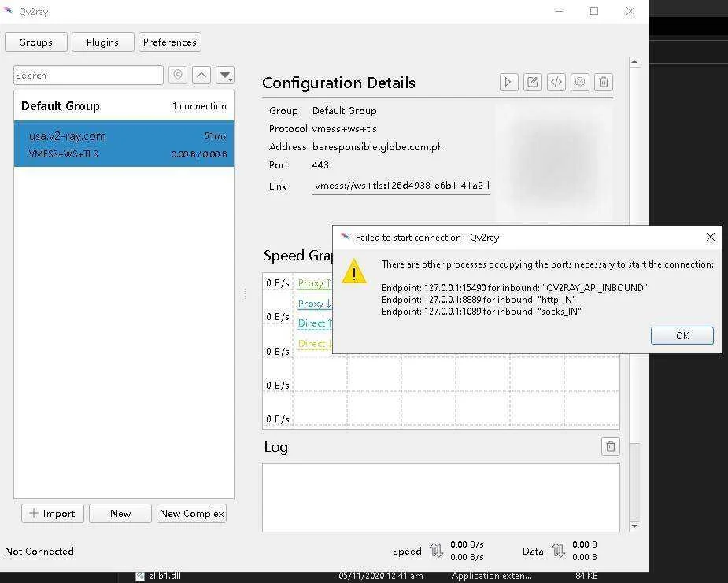Click the Data up-down arrows icon
The image size is (728, 583).
[x=558, y=551]
